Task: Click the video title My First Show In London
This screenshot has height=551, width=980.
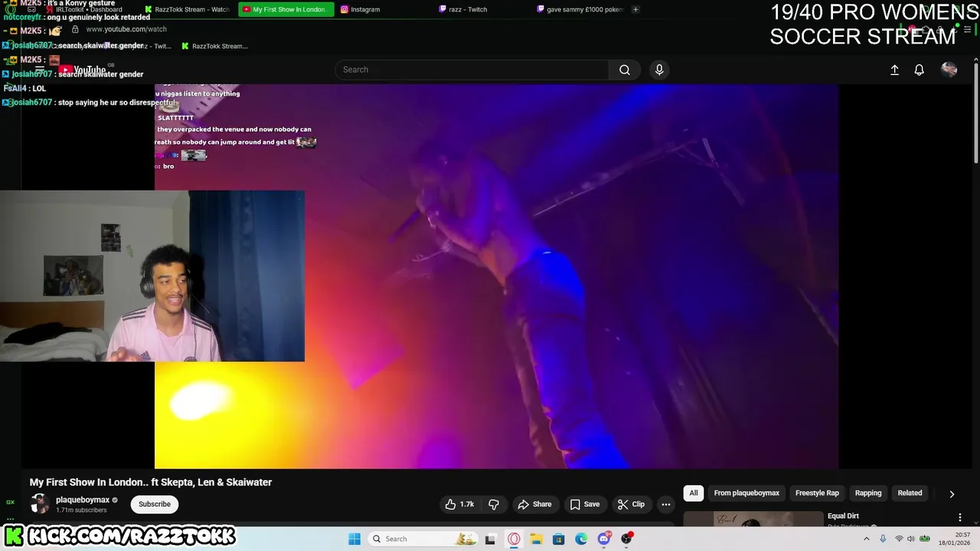Action: [x=151, y=482]
